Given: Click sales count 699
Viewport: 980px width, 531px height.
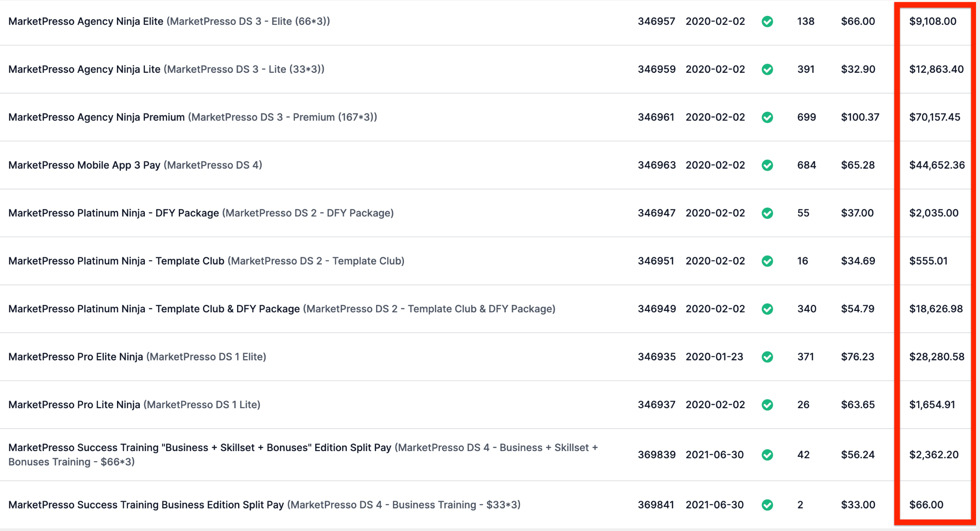Looking at the screenshot, I should (806, 117).
